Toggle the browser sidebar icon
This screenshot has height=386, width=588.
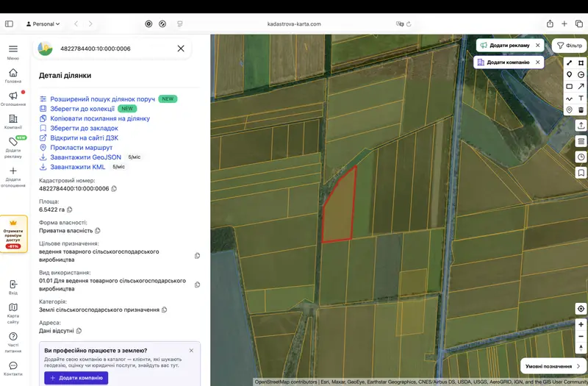coord(9,24)
